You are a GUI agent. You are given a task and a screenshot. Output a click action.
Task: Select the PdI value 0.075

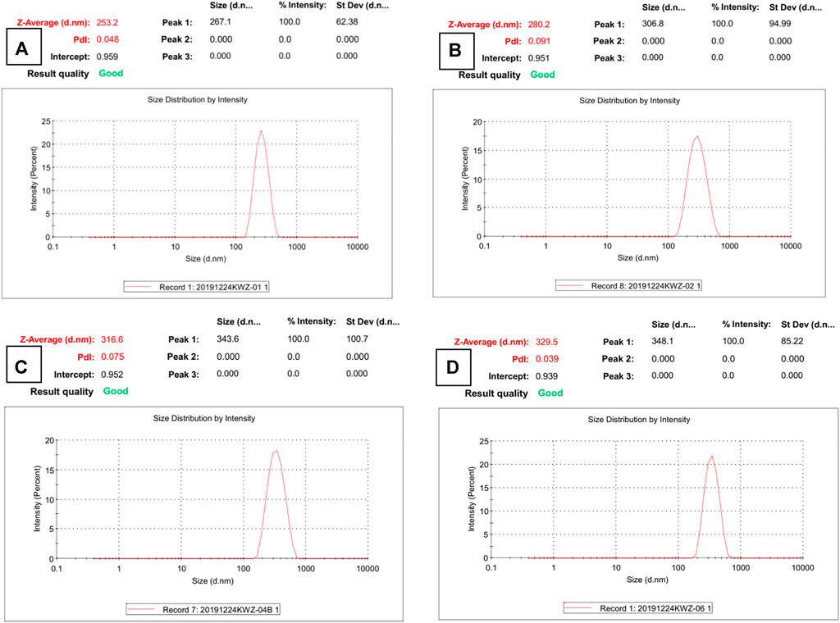[x=112, y=357]
